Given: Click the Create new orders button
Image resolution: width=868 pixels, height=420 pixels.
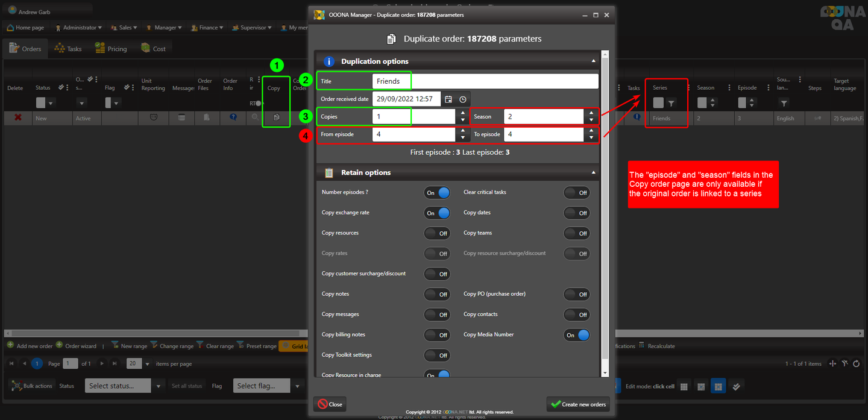Looking at the screenshot, I should pyautogui.click(x=578, y=404).
